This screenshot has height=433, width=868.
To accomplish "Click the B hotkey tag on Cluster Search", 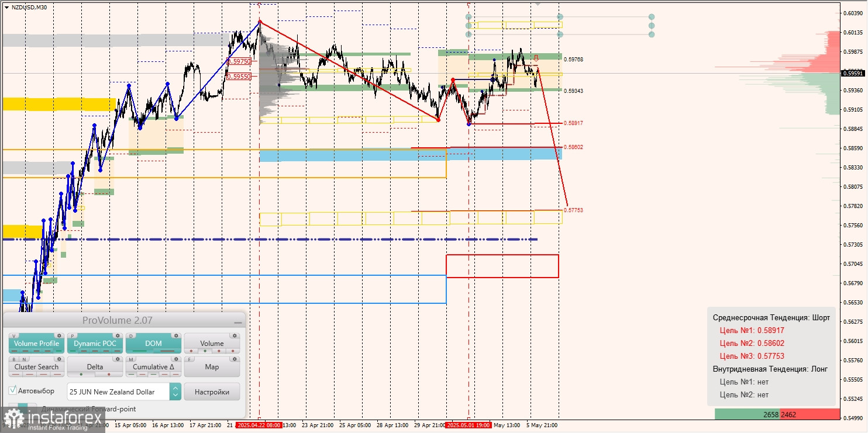I will coord(14,359).
